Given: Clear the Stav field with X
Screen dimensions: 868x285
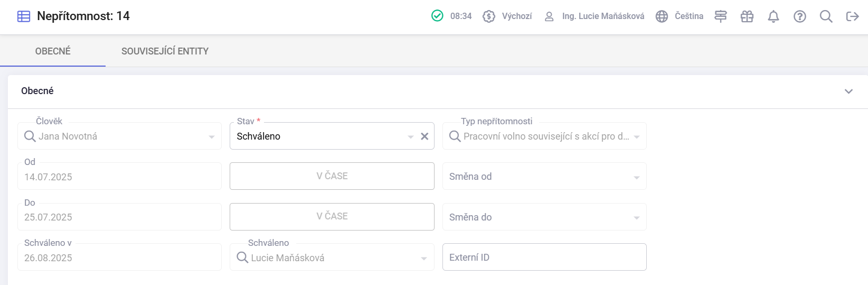Looking at the screenshot, I should [x=424, y=136].
